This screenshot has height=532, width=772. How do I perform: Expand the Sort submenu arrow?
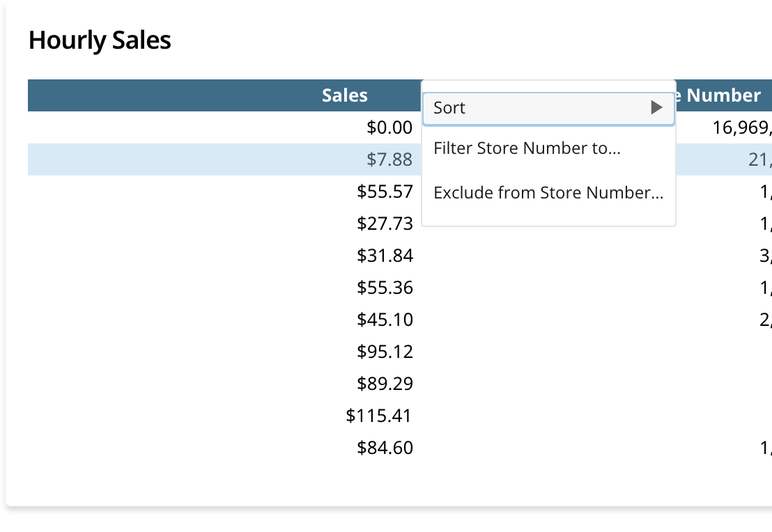(656, 108)
